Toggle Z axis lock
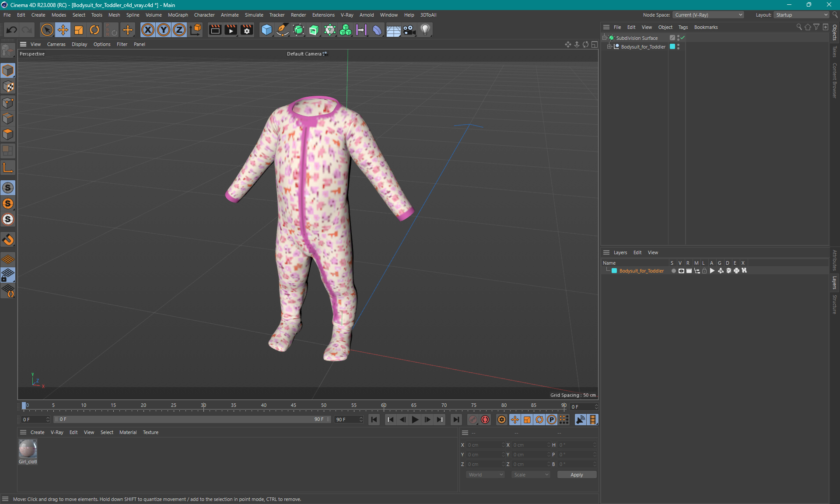The image size is (840, 504). tap(179, 30)
